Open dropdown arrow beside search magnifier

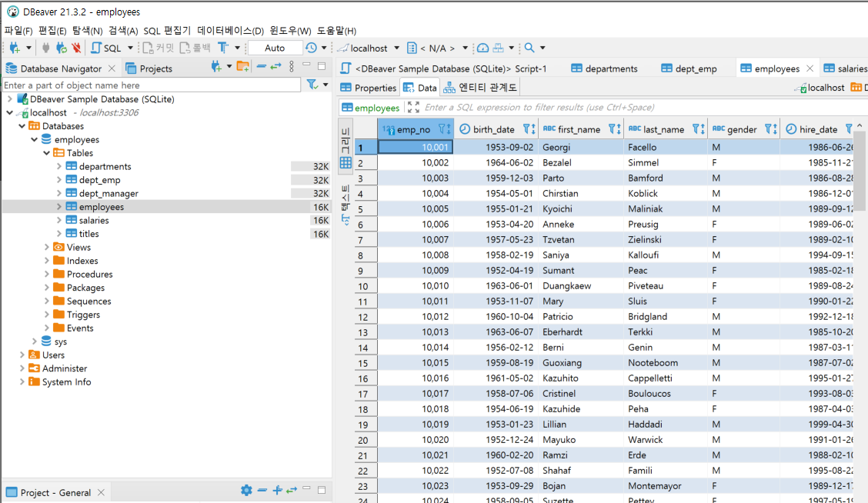[542, 48]
